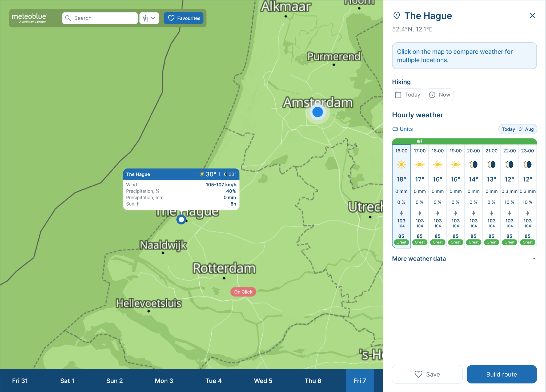Click the meteoblue logo
This screenshot has width=546, height=392.
pos(29,18)
